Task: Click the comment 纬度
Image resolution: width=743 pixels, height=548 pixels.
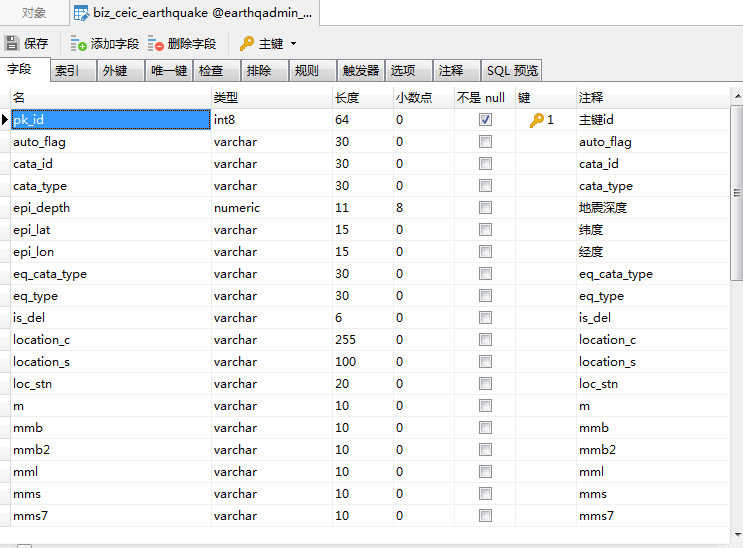Action: [590, 229]
